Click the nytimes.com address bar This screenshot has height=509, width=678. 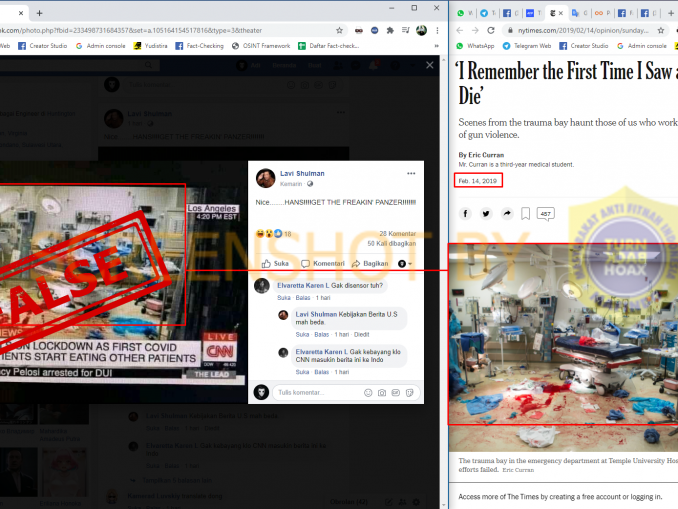point(583,30)
